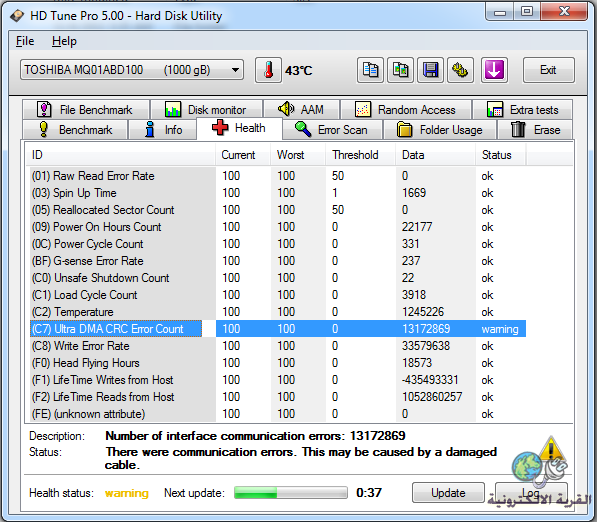Click the yellow warning triangle icon
The width and height of the screenshot is (597, 522).
coord(551,449)
